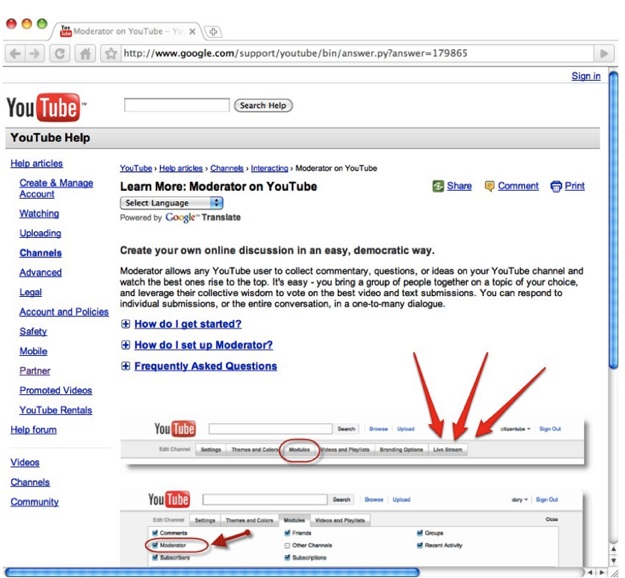The image size is (625, 578).
Task: Click the red window close button
Action: [12, 24]
